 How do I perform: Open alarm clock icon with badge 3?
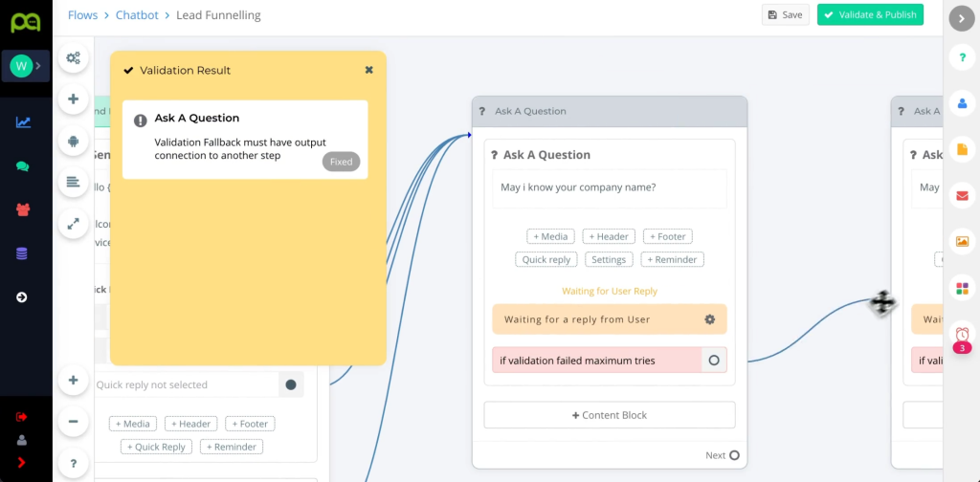click(963, 336)
